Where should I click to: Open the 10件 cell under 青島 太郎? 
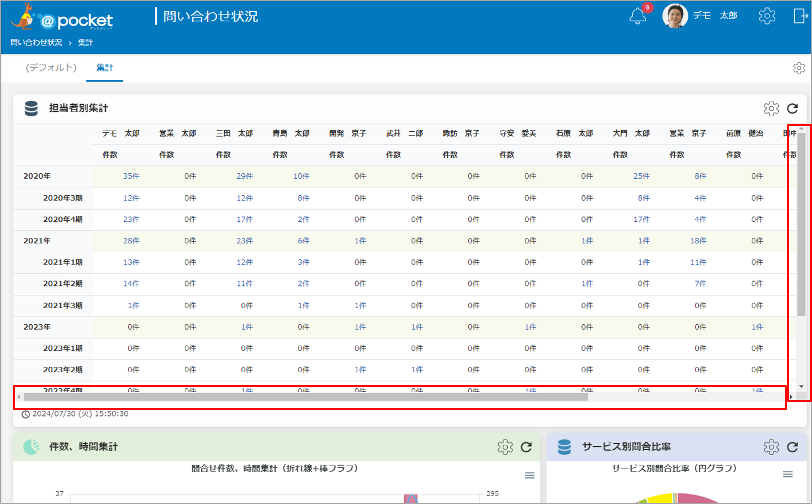pyautogui.click(x=301, y=176)
